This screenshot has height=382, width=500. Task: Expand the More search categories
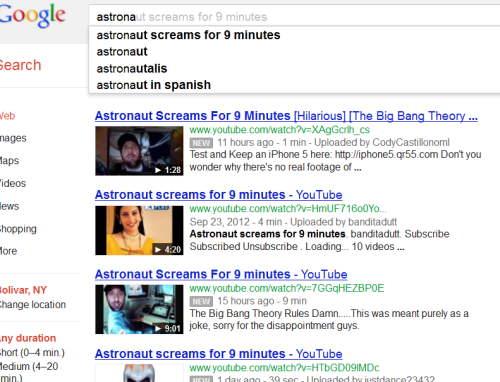(x=8, y=251)
